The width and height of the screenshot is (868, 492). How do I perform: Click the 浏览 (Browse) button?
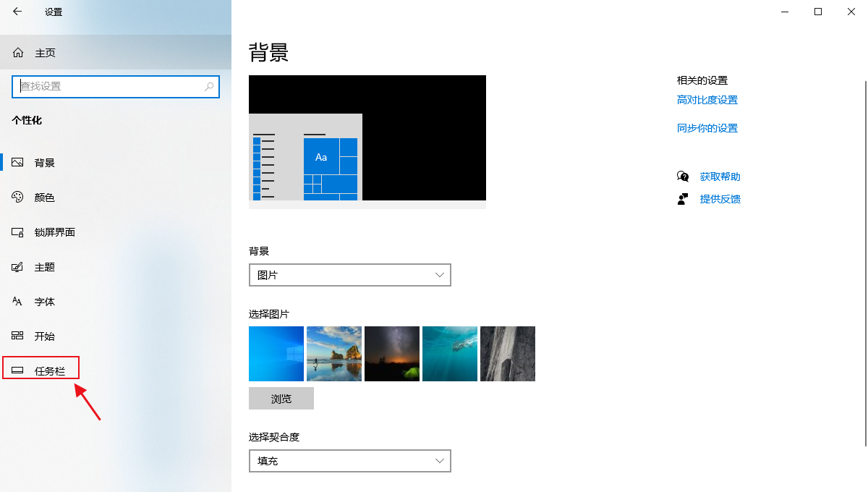tap(281, 398)
